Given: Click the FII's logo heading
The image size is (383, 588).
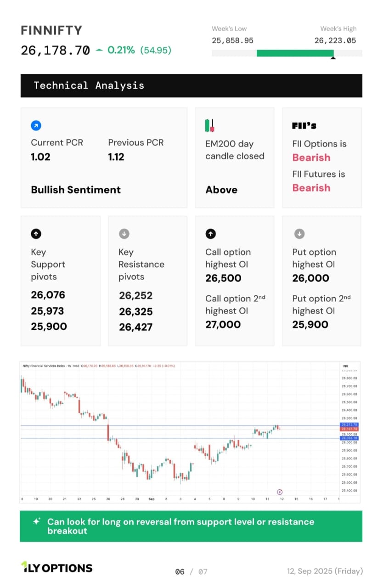Looking at the screenshot, I should 304,125.
